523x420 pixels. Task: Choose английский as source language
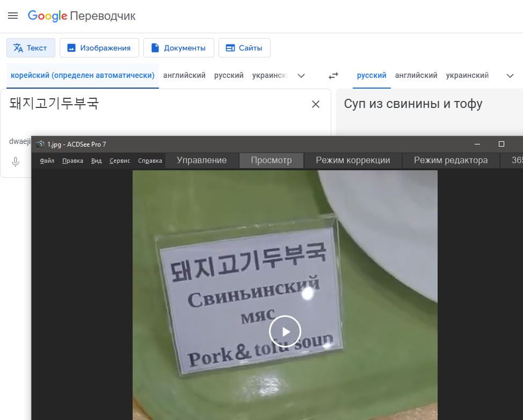[x=185, y=75]
